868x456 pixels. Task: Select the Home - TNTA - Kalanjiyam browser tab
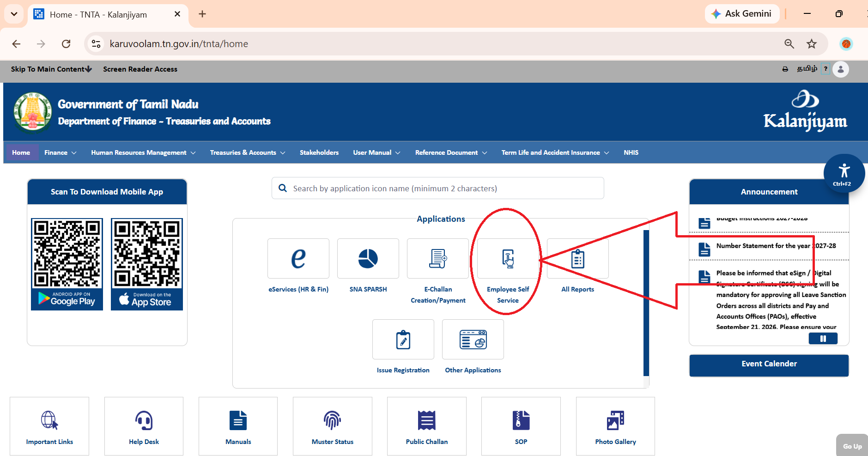coord(108,14)
